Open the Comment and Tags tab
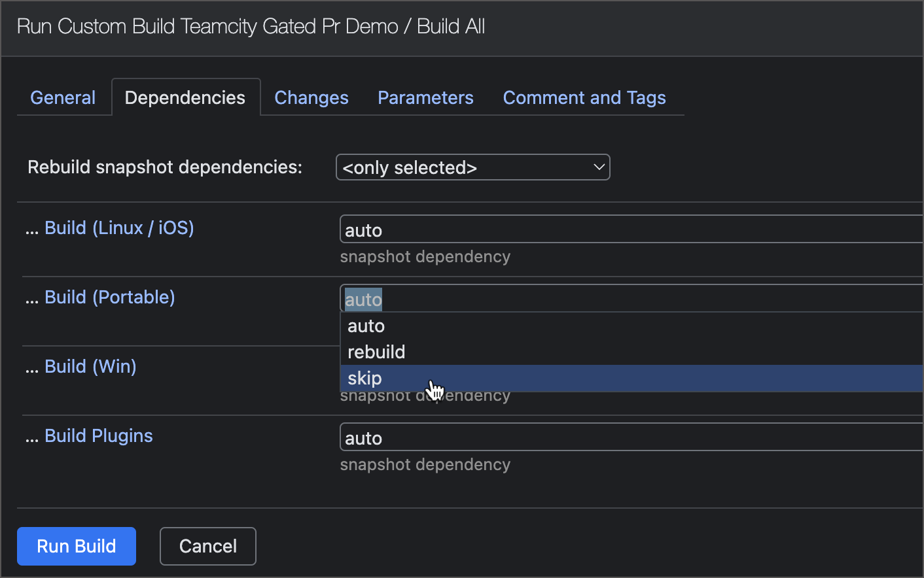Screen dimensions: 924x578 coord(584,97)
